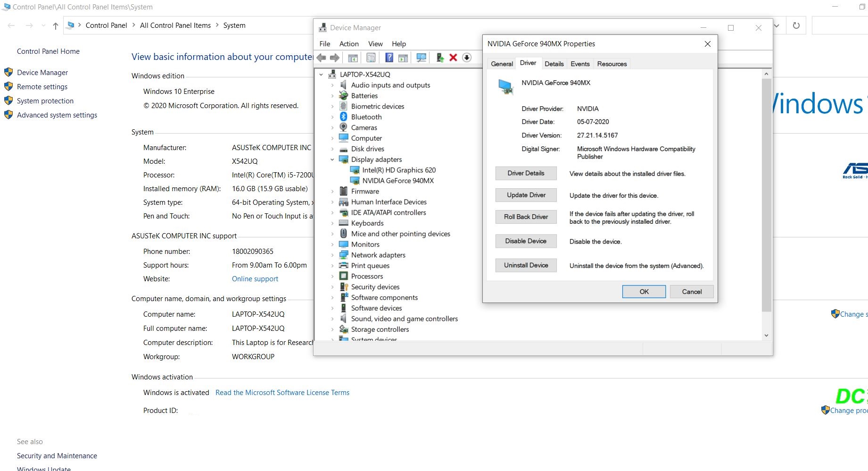
Task: Click the Uninstall Device button
Action: coord(526,265)
